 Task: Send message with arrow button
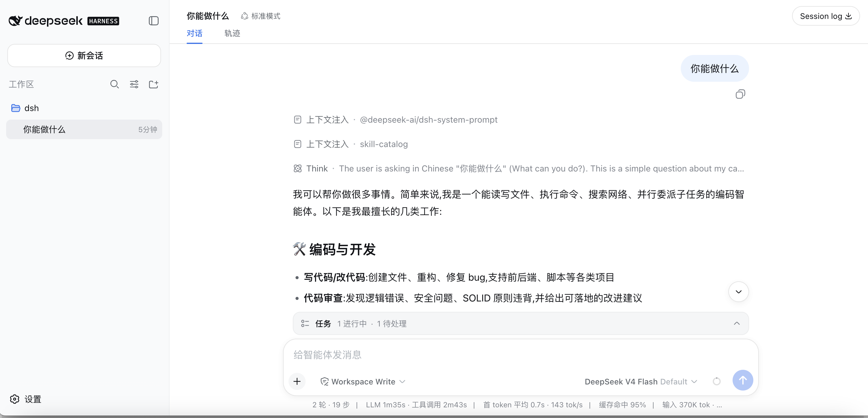point(743,380)
